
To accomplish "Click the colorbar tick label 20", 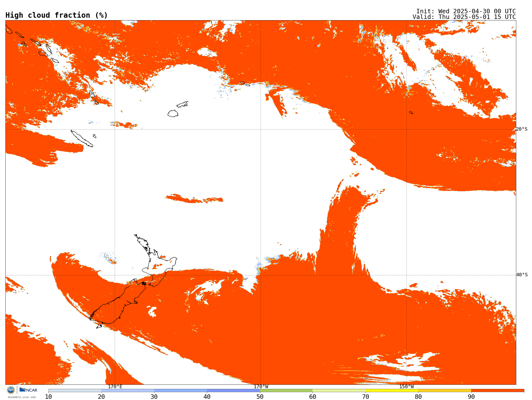I will pyautogui.click(x=101, y=397).
